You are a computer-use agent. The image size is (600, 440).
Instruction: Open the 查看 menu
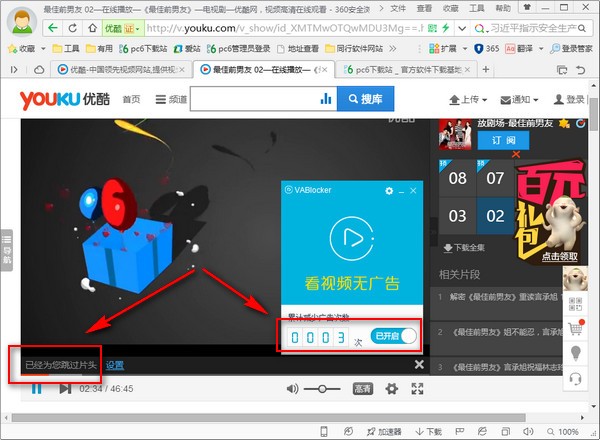[x=424, y=8]
